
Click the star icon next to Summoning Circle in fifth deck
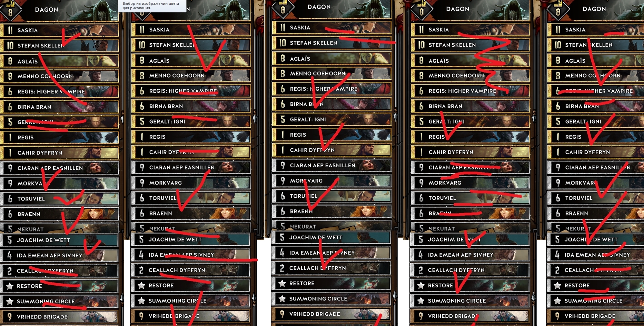(557, 301)
